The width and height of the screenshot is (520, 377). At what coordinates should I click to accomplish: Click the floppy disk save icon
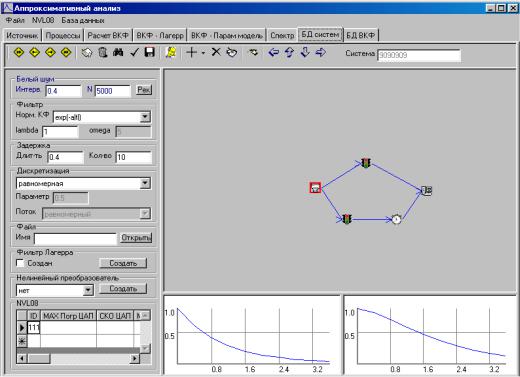(150, 52)
